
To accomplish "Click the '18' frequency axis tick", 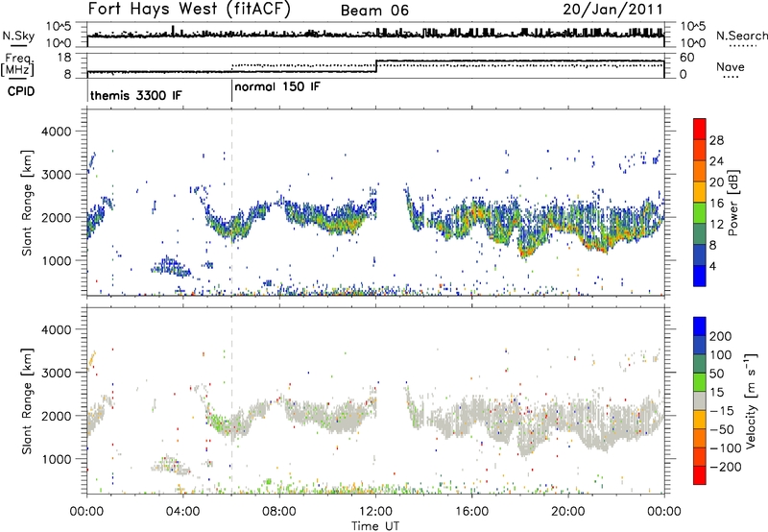I will 64,58.
